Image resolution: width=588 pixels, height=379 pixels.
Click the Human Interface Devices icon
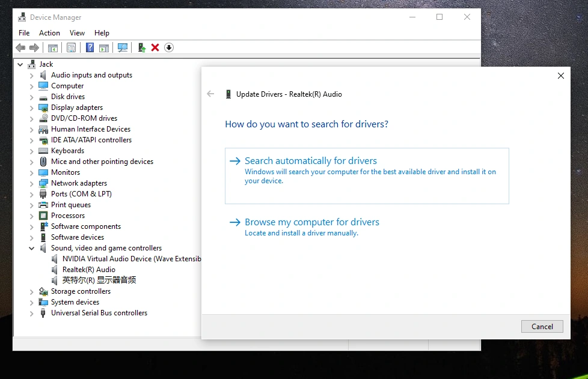point(43,129)
